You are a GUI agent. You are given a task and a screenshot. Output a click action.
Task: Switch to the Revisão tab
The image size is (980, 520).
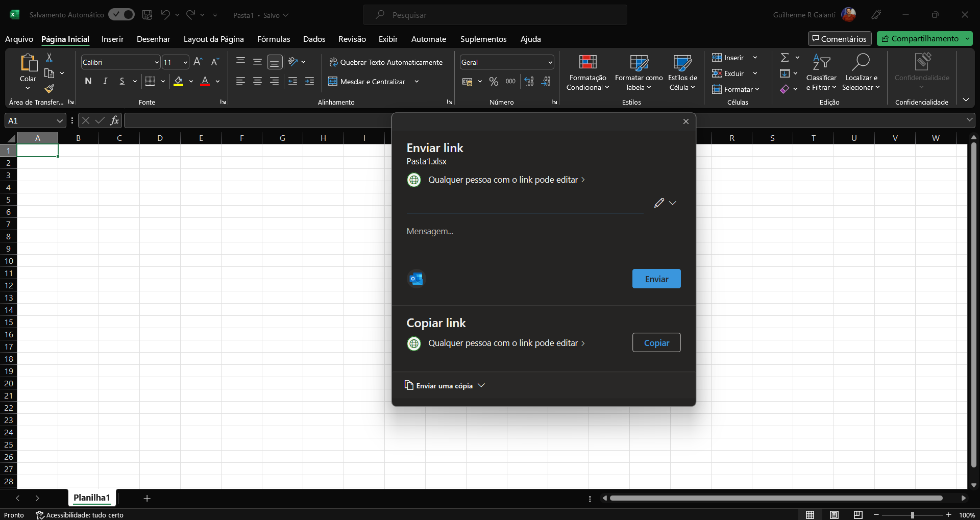pos(352,39)
